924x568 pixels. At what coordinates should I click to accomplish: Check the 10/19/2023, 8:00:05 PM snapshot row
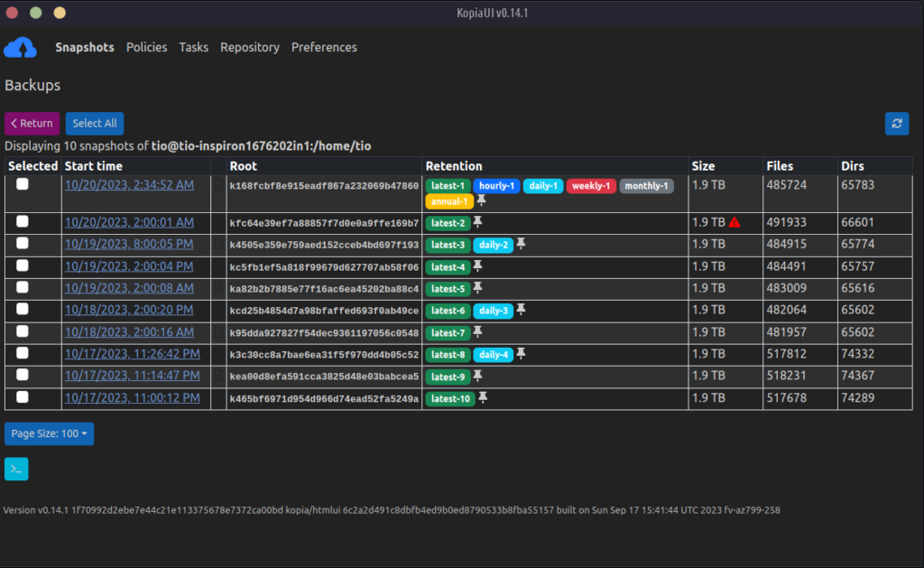pyautogui.click(x=23, y=243)
